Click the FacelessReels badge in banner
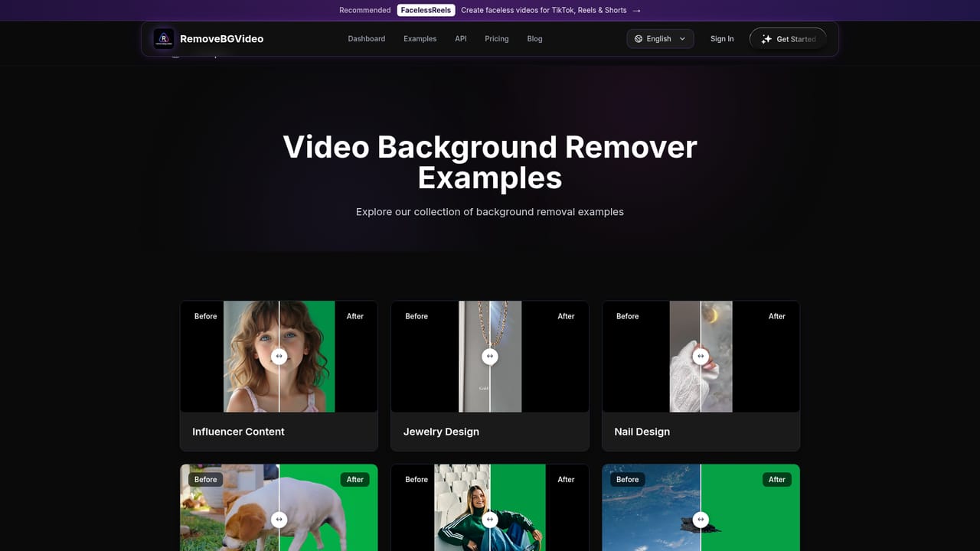The height and width of the screenshot is (551, 980). point(426,11)
